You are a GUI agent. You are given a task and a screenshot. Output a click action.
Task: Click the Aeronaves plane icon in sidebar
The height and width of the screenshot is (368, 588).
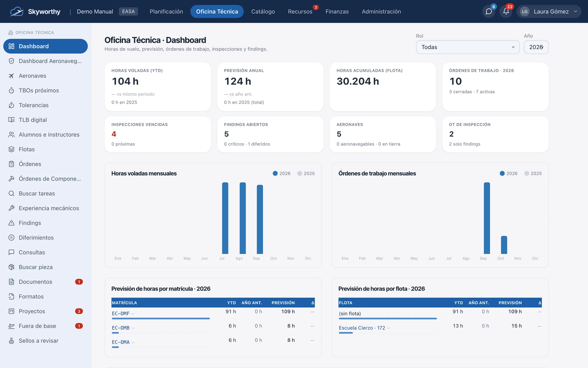pos(11,76)
